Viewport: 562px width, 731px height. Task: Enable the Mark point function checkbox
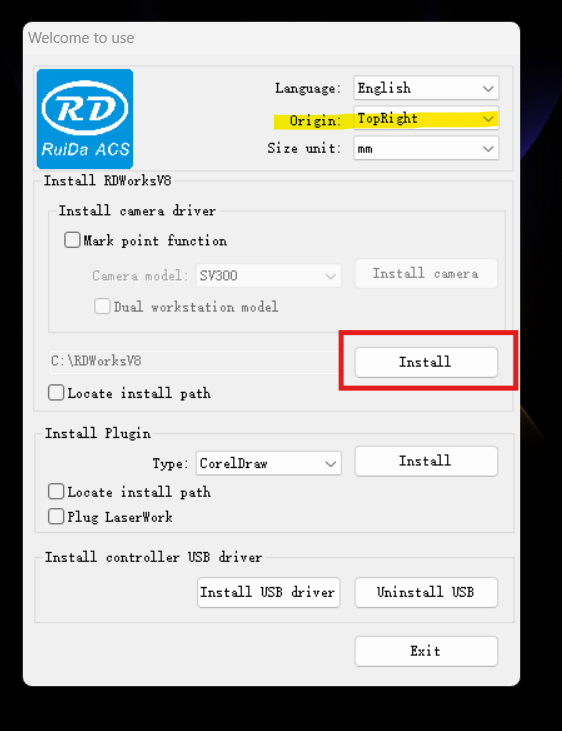72,240
